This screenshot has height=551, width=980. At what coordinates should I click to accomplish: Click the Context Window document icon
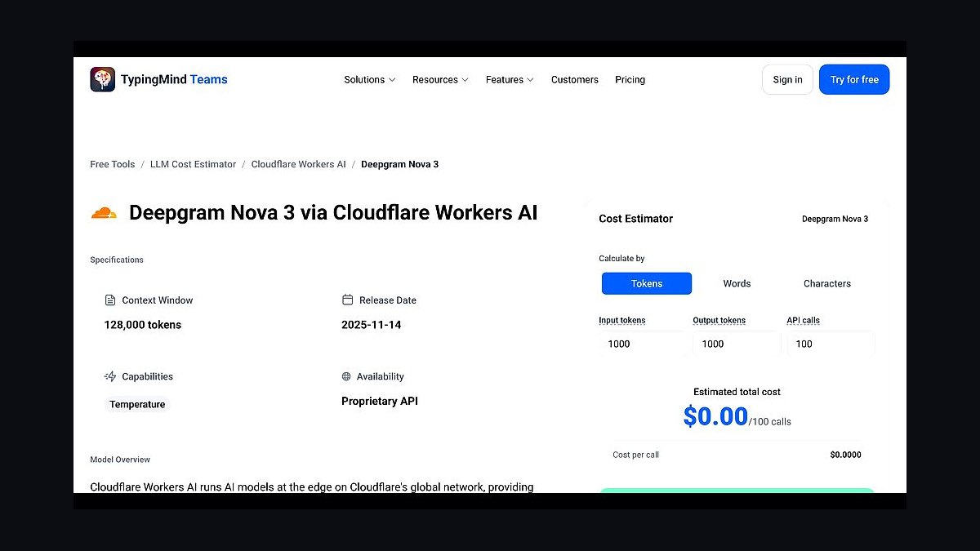click(x=110, y=300)
